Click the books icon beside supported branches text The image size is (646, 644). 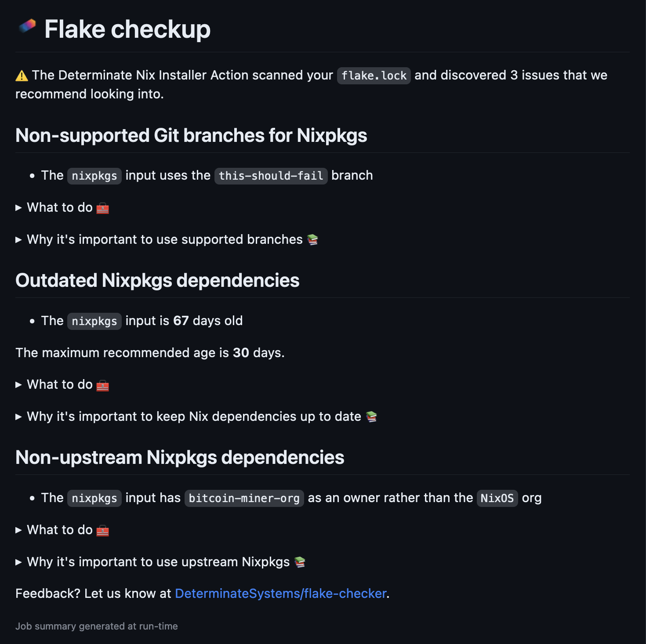(x=313, y=239)
